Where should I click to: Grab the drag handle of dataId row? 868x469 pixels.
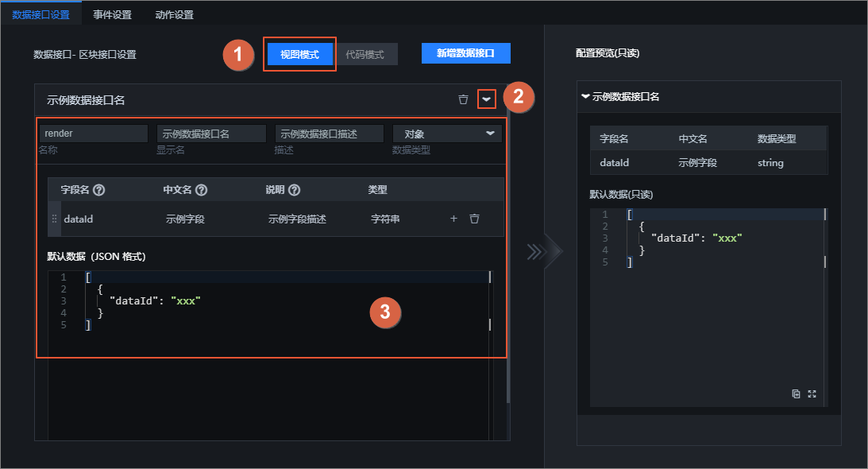click(x=54, y=219)
